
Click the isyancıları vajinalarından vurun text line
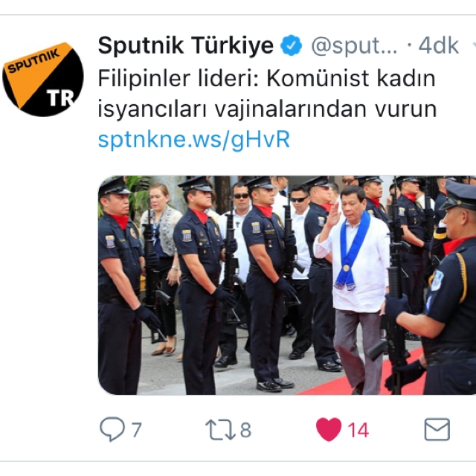click(267, 109)
